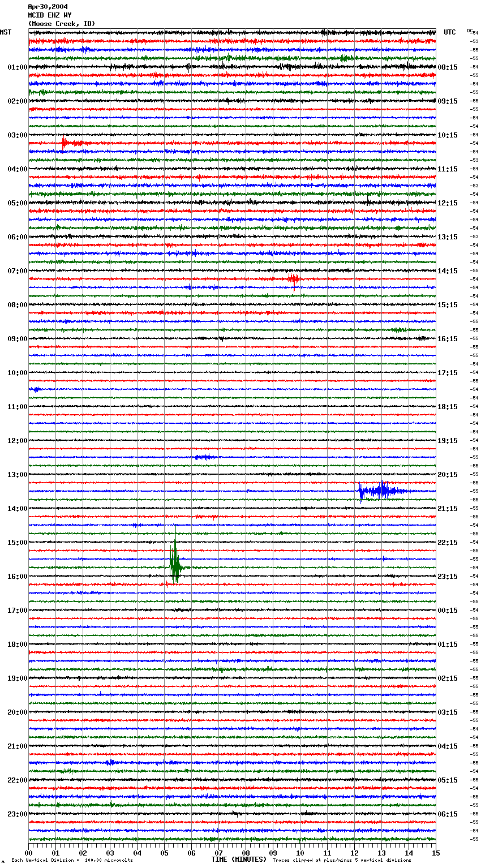Screen dimensions: 481x868
Task: Click the 'MST' axis header
Action: click(6, 32)
